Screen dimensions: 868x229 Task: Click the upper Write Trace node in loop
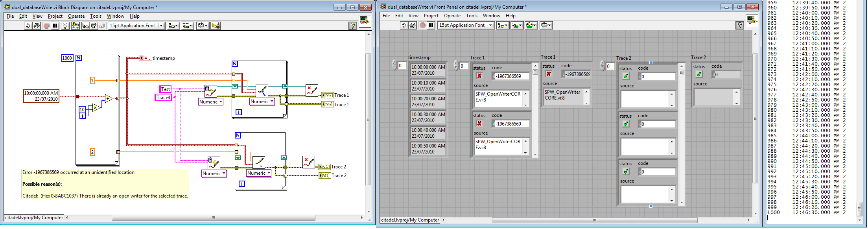click(262, 91)
